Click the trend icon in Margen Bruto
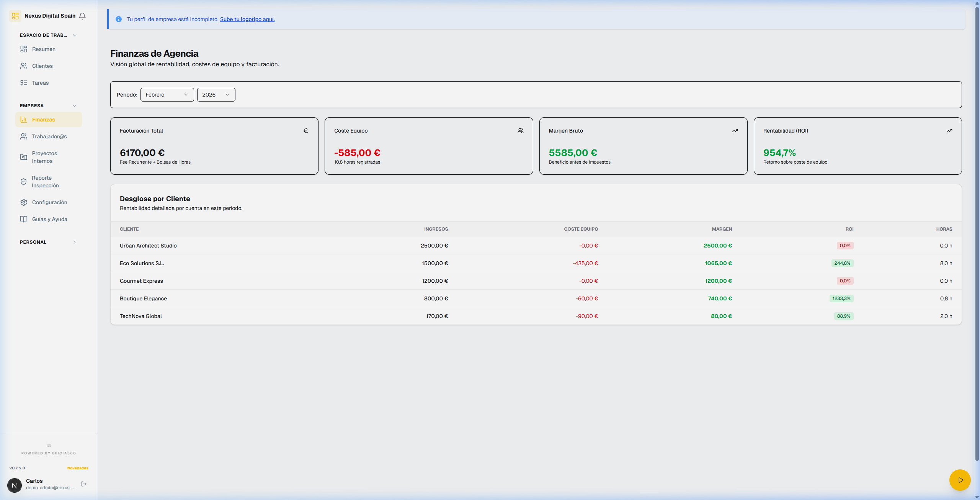This screenshot has width=980, height=500. (x=735, y=131)
